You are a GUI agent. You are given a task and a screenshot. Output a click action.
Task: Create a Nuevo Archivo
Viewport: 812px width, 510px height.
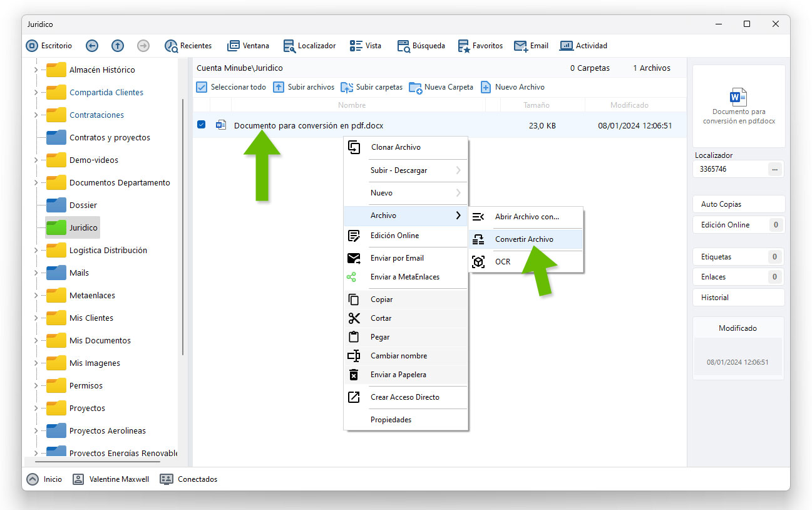click(x=513, y=87)
